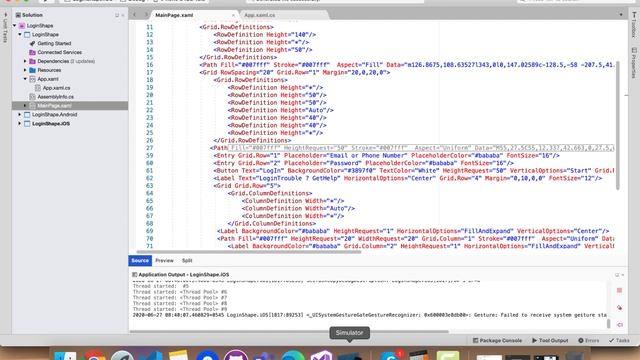
Task: Clear the Application Output console
Action: click(x=620, y=308)
